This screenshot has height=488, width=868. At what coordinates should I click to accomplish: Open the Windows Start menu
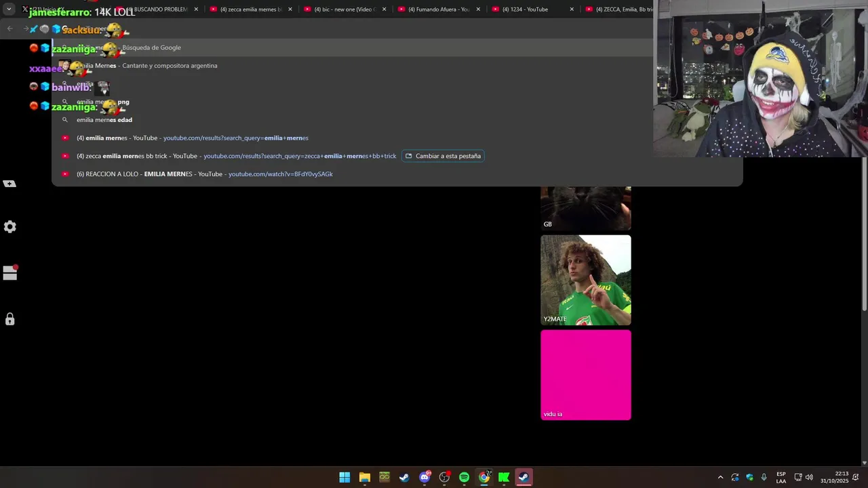344,477
